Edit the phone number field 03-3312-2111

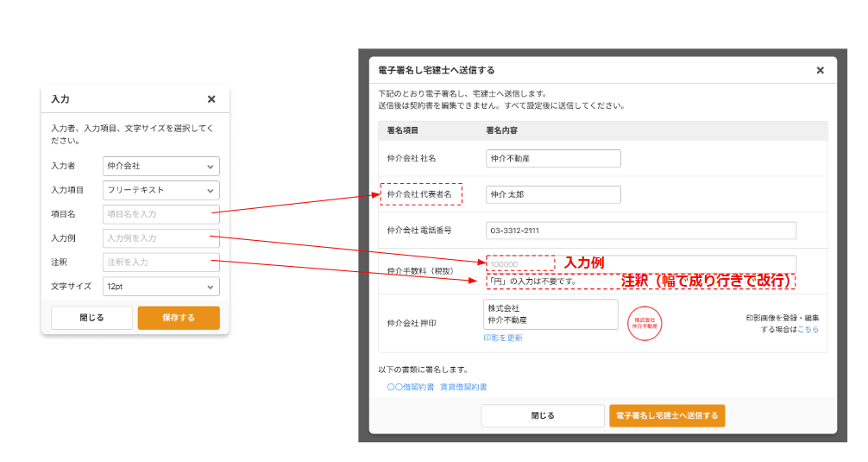(641, 231)
